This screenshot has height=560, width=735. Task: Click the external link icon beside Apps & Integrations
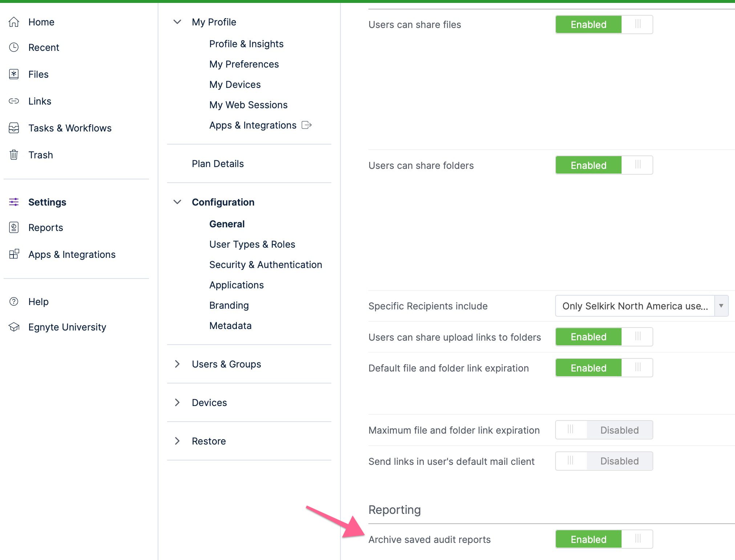pyautogui.click(x=307, y=125)
